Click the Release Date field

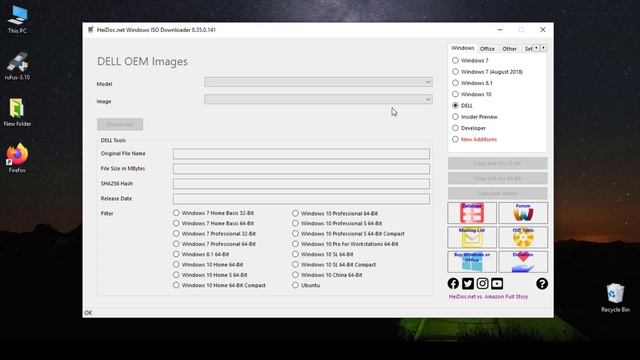301,199
